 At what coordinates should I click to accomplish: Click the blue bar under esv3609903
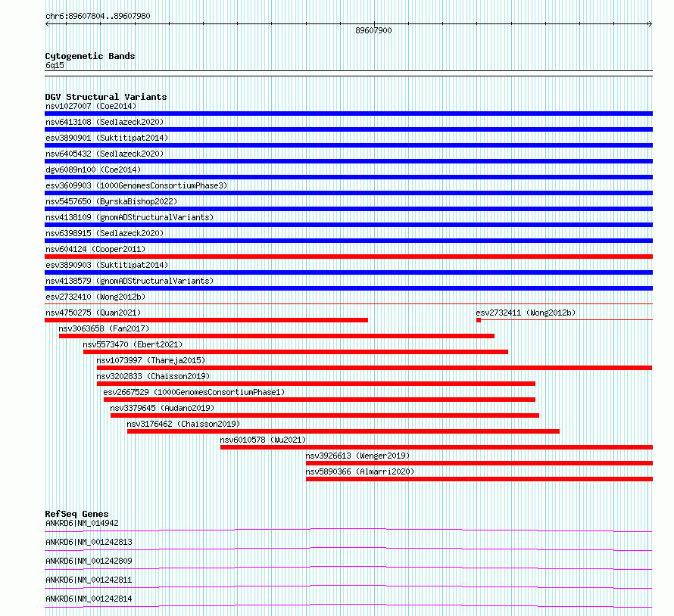click(x=348, y=193)
